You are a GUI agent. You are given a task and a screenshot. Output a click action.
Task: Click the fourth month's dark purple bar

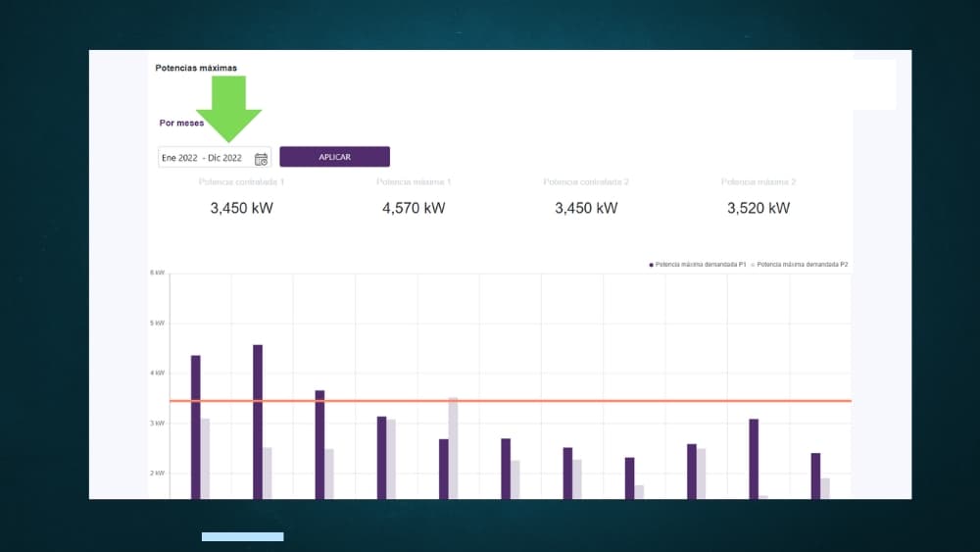click(381, 456)
